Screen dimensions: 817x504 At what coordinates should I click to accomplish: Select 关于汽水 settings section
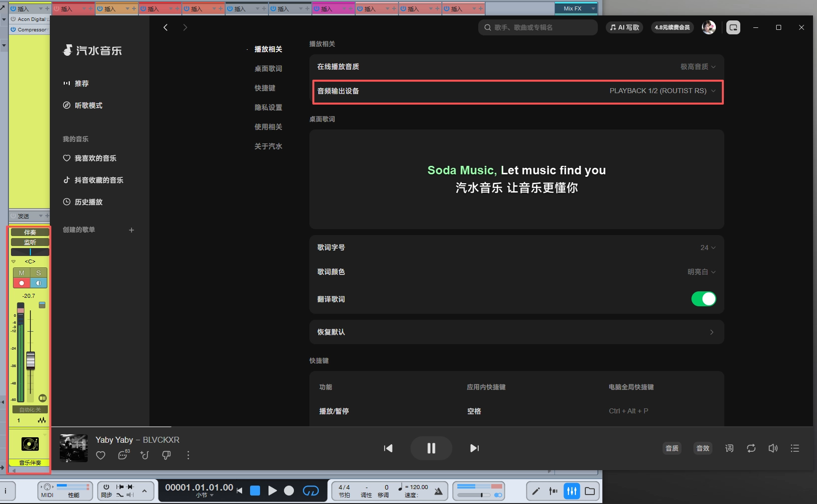coord(269,146)
